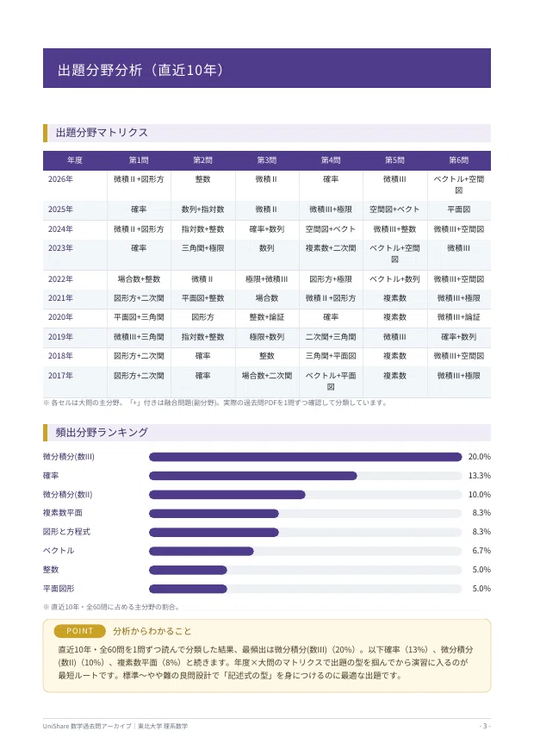Select the 平面図+三角関 cell
Image resolution: width=534 pixels, height=756 pixels.
click(x=139, y=316)
